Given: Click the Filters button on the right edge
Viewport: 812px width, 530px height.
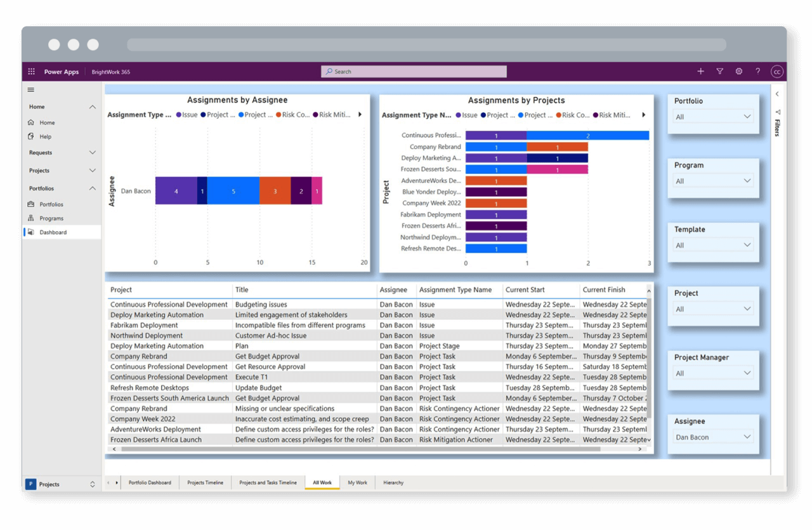Looking at the screenshot, I should coord(776,124).
